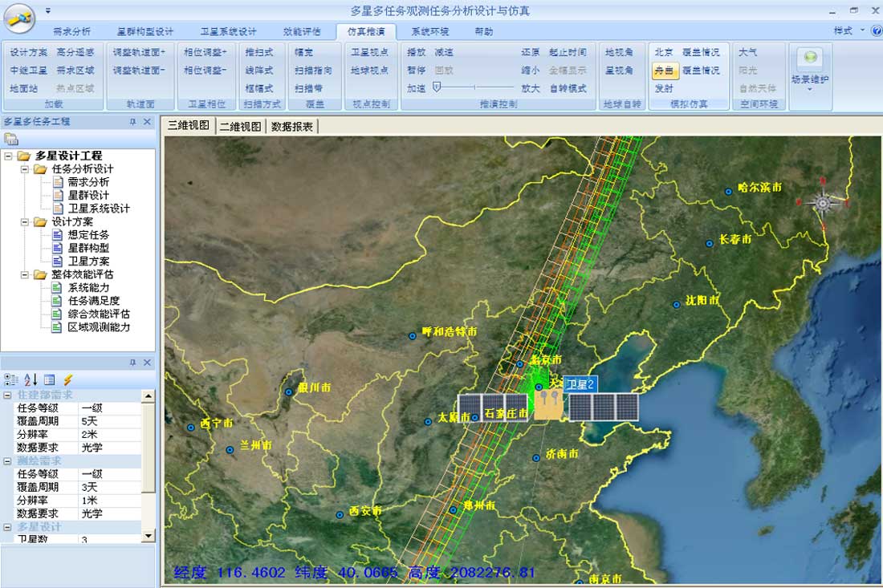Screen dimensions: 883x588
Task: Click the properties scrollbar down arrow
Action: [x=149, y=536]
